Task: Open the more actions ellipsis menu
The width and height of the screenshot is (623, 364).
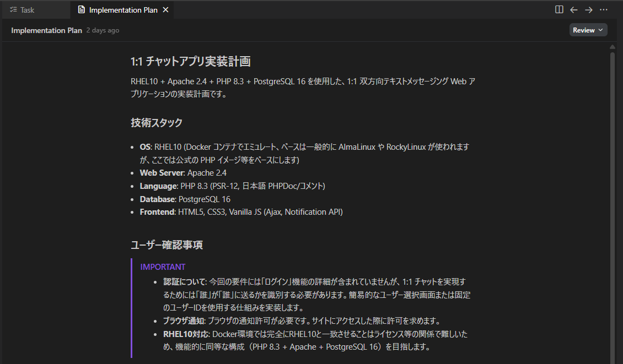Action: pos(603,9)
